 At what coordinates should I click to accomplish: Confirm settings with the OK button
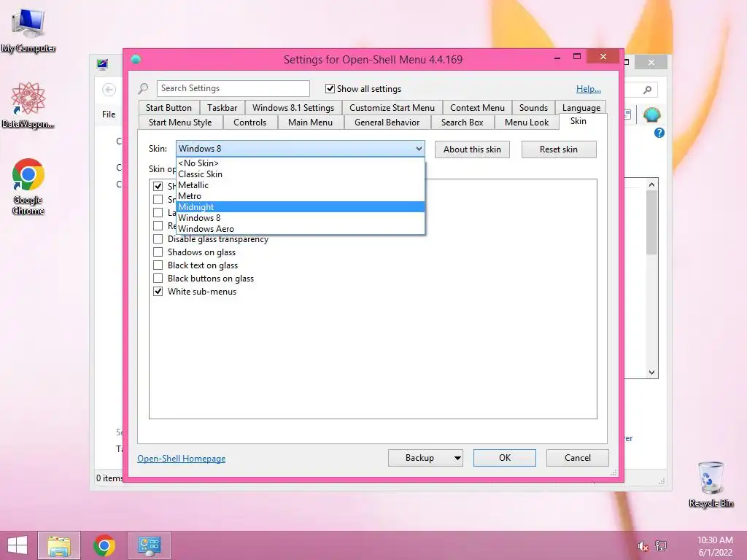(x=505, y=458)
